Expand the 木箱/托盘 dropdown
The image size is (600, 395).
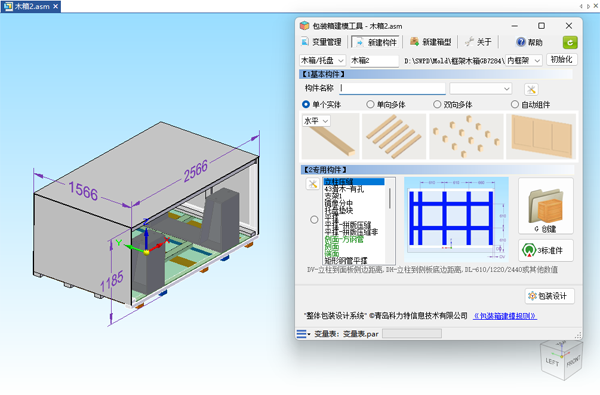click(x=323, y=60)
